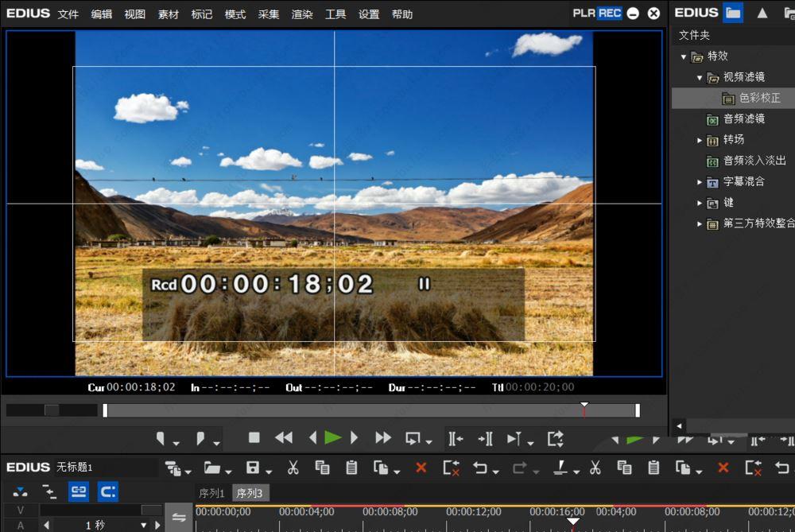Click the Set Out point marker icon
The image size is (795, 532).
[x=200, y=438]
